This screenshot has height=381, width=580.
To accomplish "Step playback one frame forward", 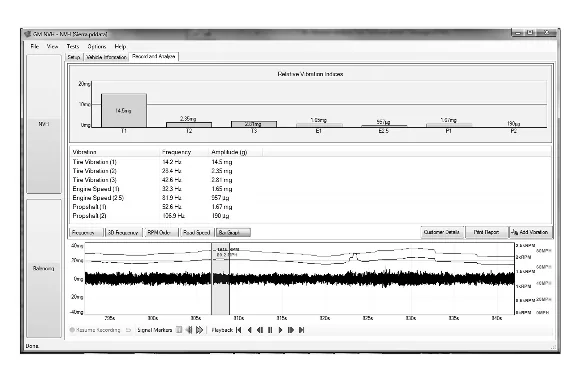I will 291,330.
